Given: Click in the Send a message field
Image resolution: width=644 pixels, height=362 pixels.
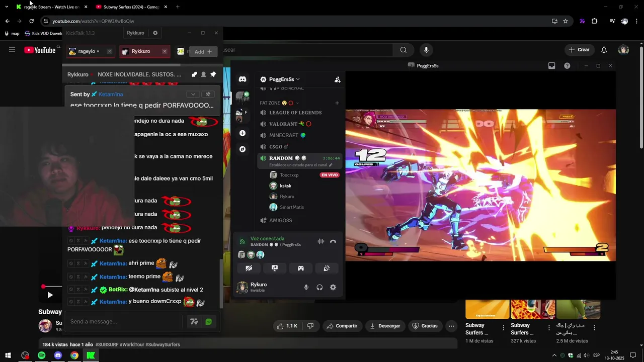Looking at the screenshot, I should (124, 322).
